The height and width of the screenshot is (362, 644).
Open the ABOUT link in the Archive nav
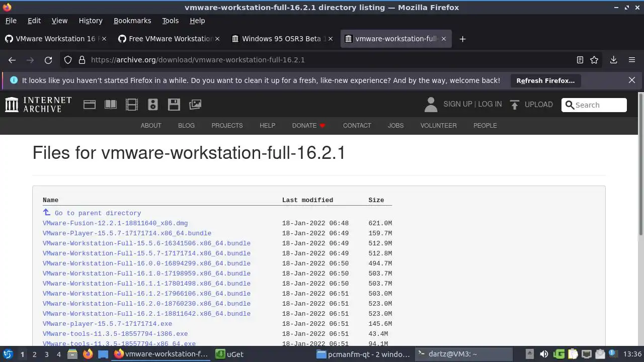click(151, 126)
